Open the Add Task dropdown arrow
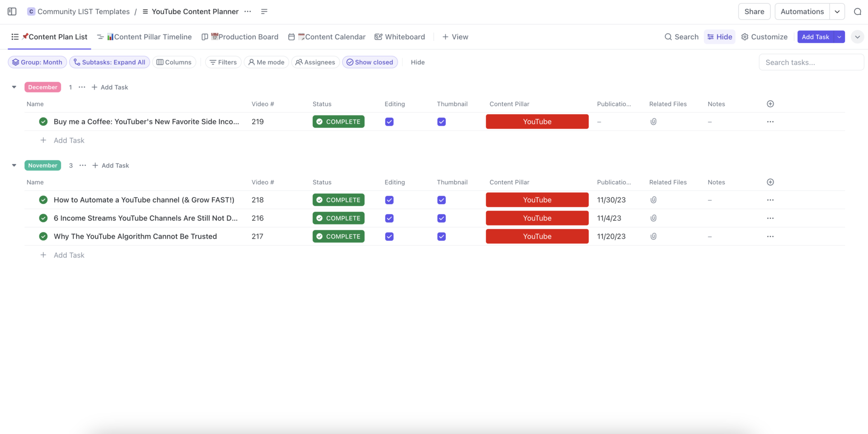868x434 pixels. tap(839, 37)
